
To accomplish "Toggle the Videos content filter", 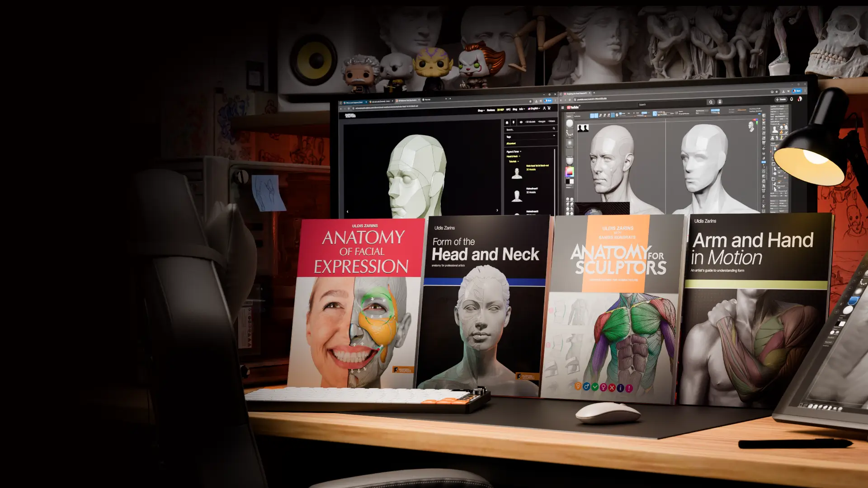I will [551, 121].
